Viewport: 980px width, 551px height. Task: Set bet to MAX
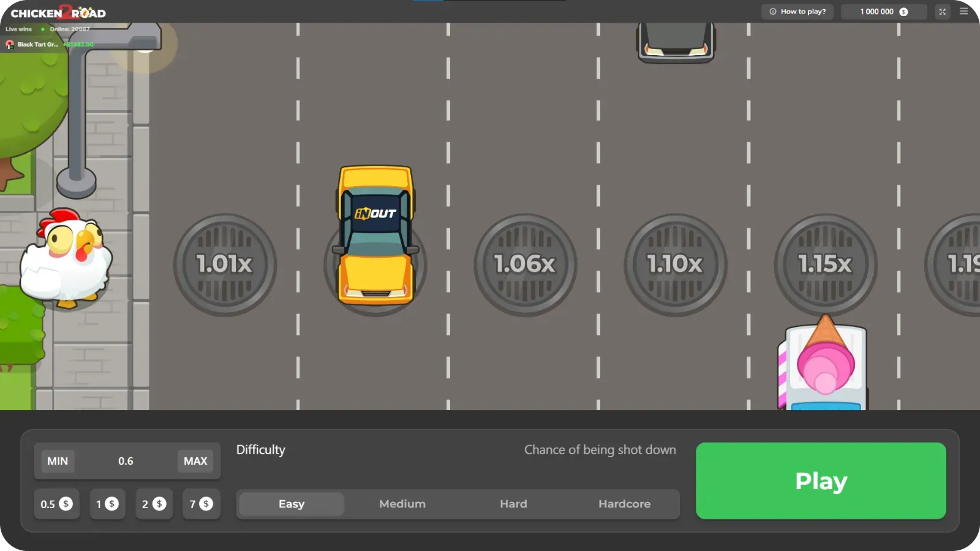click(x=195, y=461)
